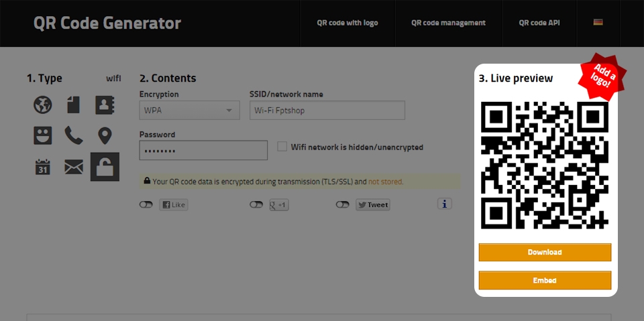
Task: Select the phone call QR type
Action: click(74, 135)
